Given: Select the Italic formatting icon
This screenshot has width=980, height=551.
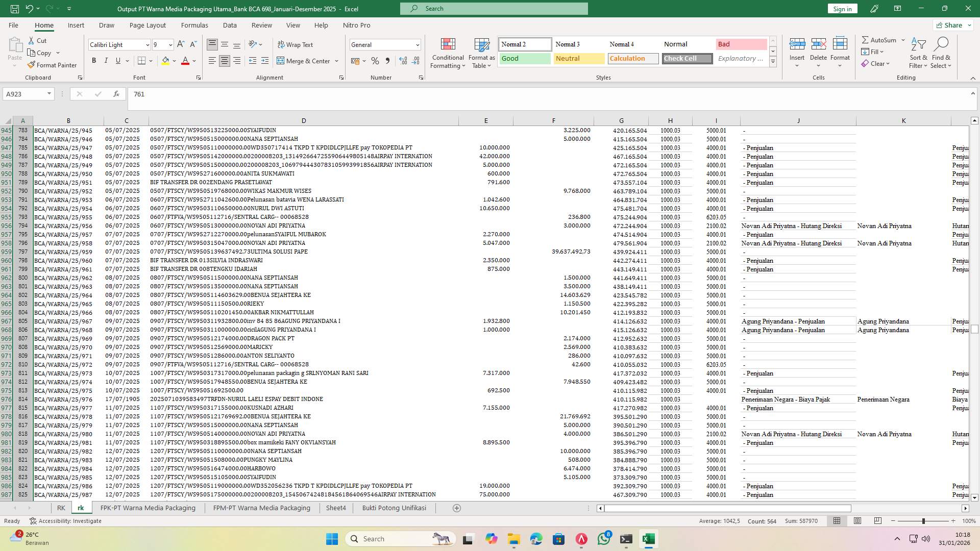Looking at the screenshot, I should (x=106, y=60).
